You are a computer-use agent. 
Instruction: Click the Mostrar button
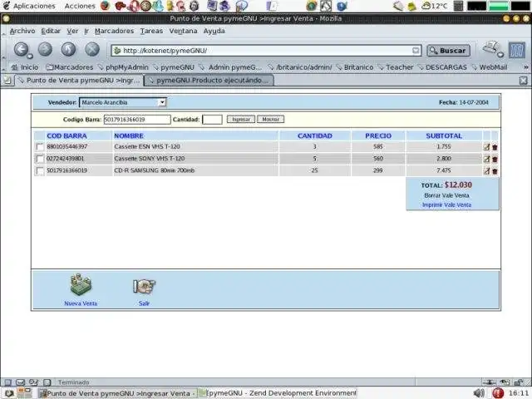coord(270,120)
